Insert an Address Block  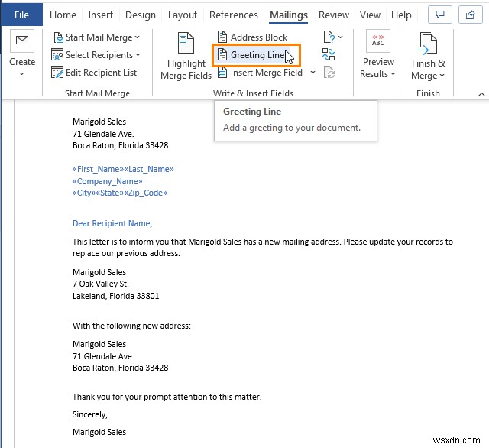coord(253,37)
